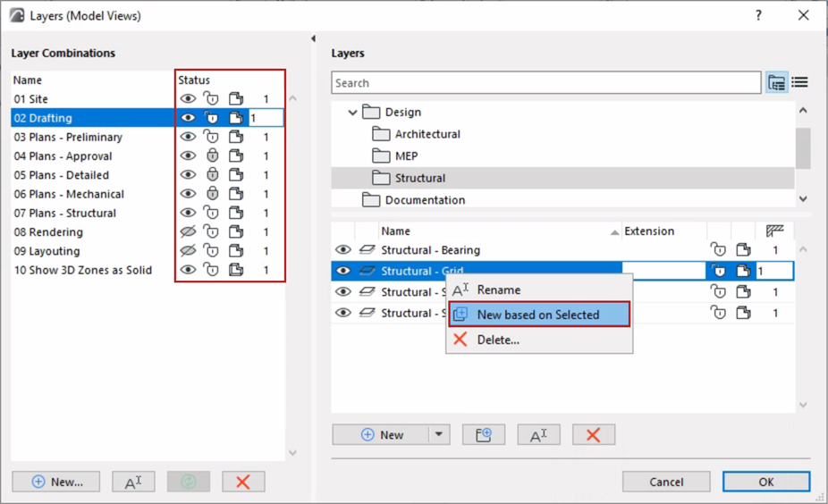Click rename layer button below layers list

click(538, 435)
